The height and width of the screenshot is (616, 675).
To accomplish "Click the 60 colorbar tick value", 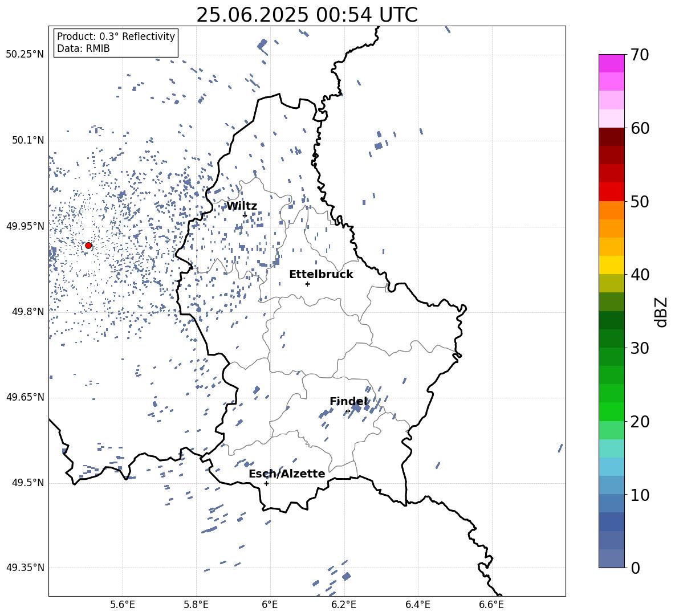I will pos(640,128).
